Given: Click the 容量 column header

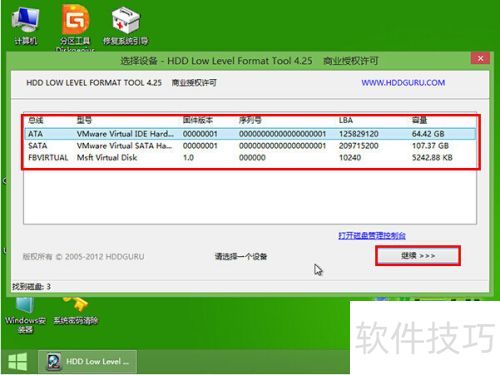Looking at the screenshot, I should click(x=419, y=120).
